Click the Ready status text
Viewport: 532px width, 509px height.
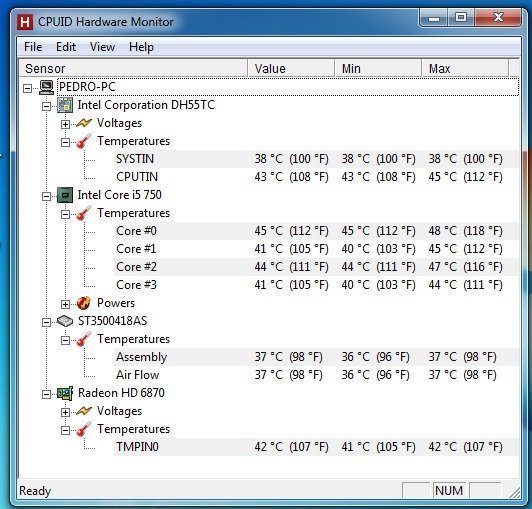coord(35,491)
